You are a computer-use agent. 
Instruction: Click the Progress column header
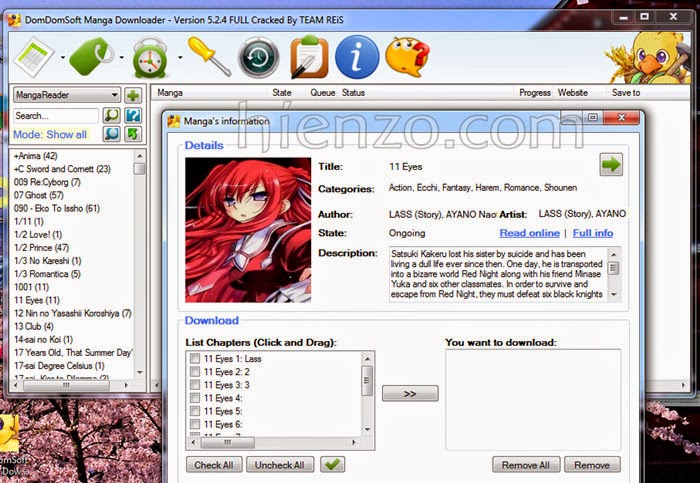click(x=534, y=93)
